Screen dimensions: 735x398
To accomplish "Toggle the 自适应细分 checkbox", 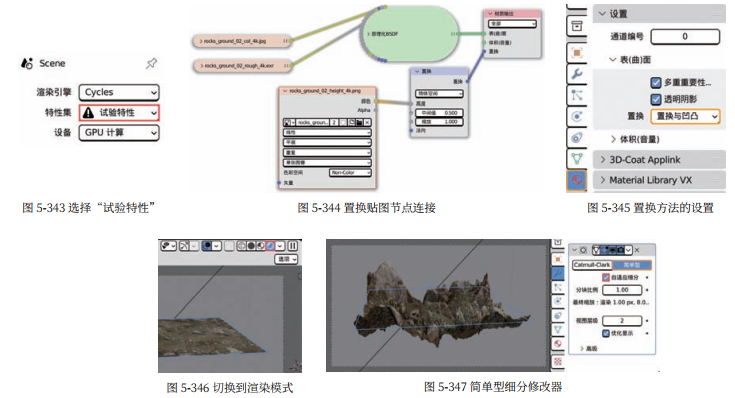I will click(x=606, y=278).
